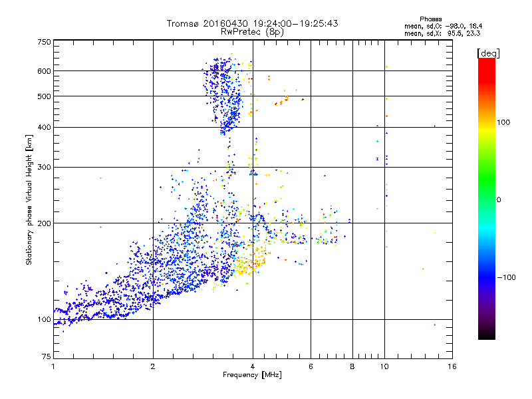532x399 pixels.
Task: Click the x-axis tick label '2'
Action: (153, 366)
